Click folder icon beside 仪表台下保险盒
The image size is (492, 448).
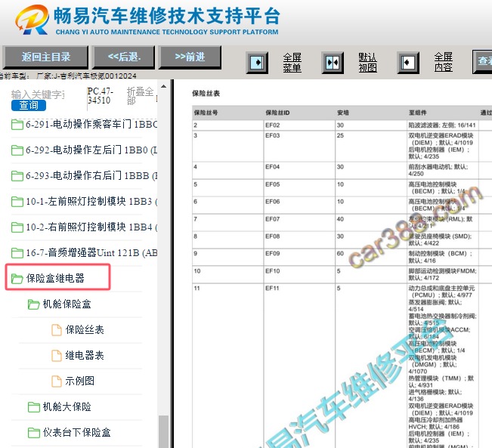33,433
